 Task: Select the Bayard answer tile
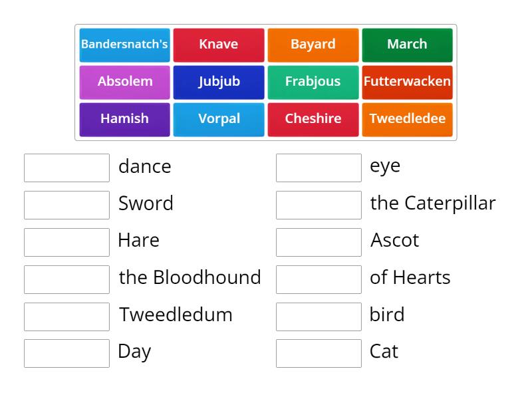[x=313, y=45]
